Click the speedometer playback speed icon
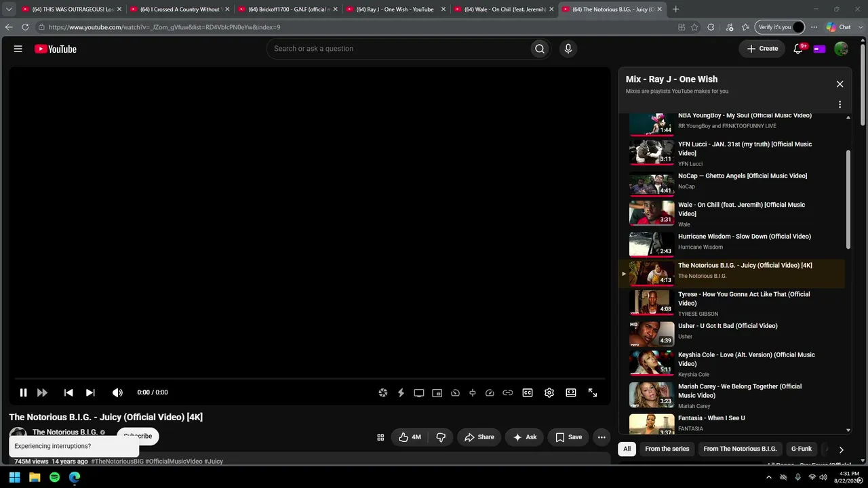The height and width of the screenshot is (488, 868). pyautogui.click(x=490, y=393)
